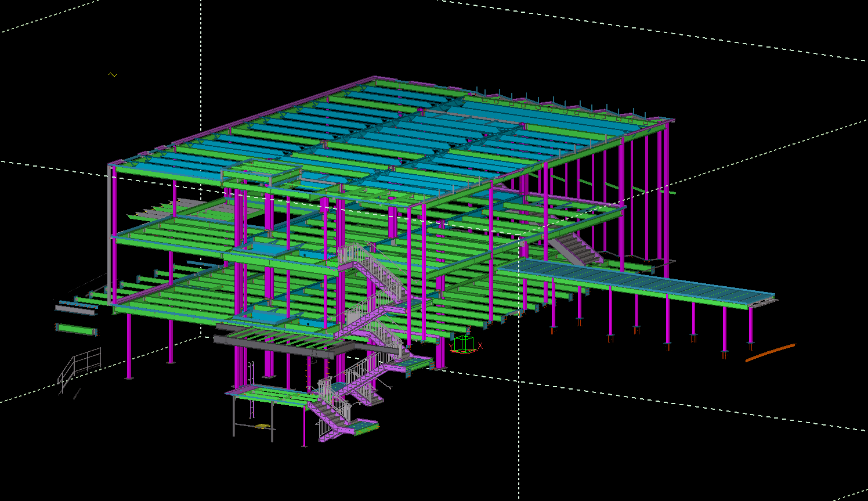This screenshot has width=868, height=501.
Task: Click the Y axis label on gizmo
Action: tap(451, 347)
